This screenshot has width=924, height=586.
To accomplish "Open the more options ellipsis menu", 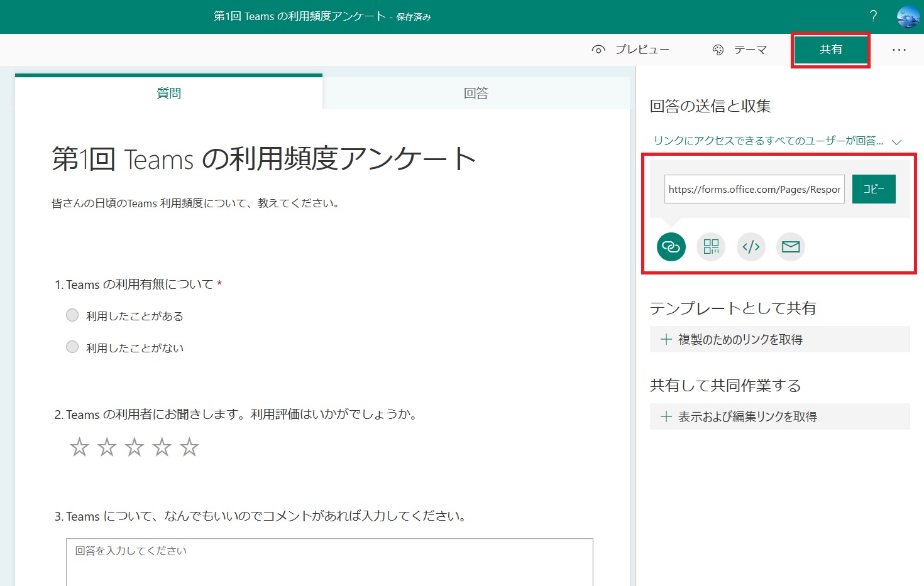I will [899, 50].
